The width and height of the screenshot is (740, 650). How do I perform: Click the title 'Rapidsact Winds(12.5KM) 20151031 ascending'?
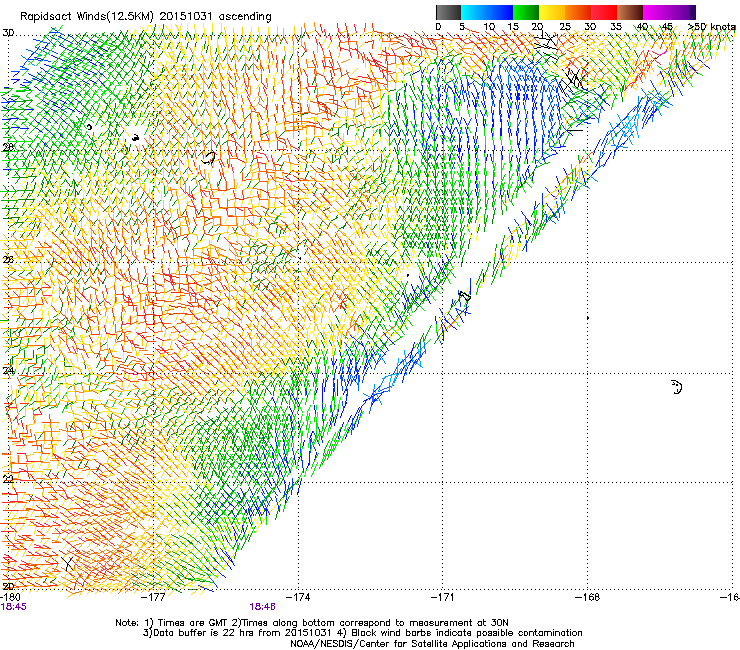146,17
